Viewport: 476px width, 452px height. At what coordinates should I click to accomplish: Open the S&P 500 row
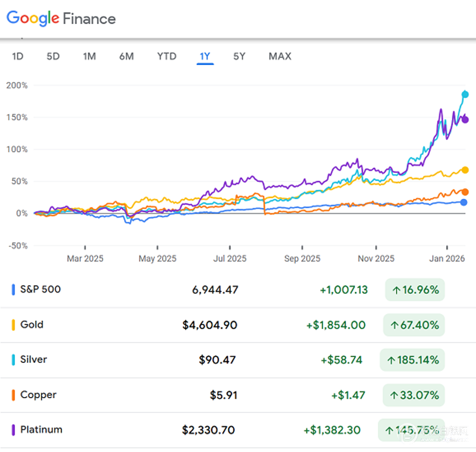click(40, 289)
